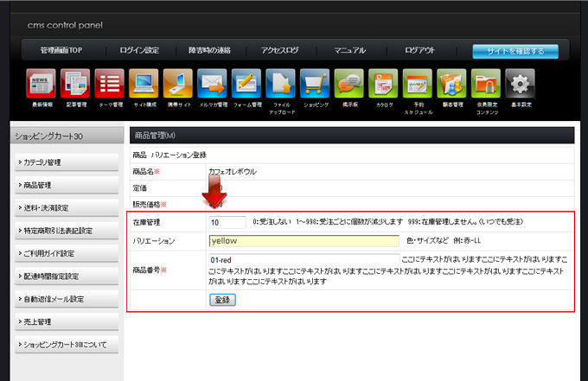Viewport: 588px width, 381px height.
Task: Click the 記事管理 icon
Action: [x=75, y=85]
